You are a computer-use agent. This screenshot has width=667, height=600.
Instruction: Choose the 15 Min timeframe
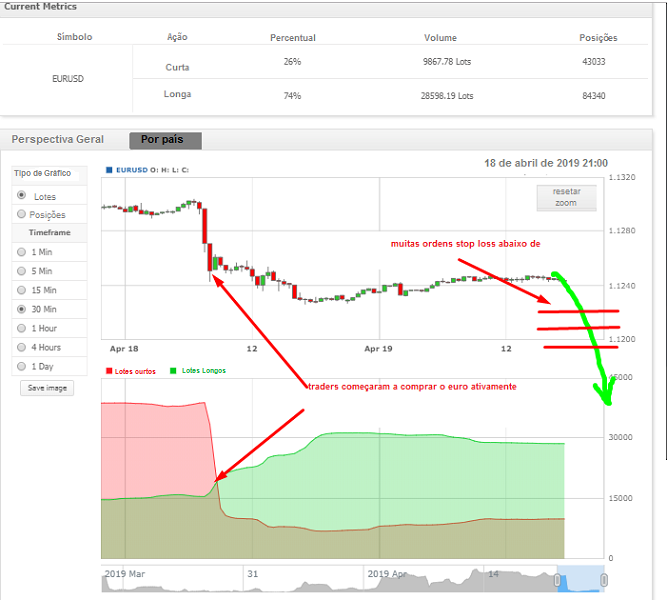coord(22,290)
